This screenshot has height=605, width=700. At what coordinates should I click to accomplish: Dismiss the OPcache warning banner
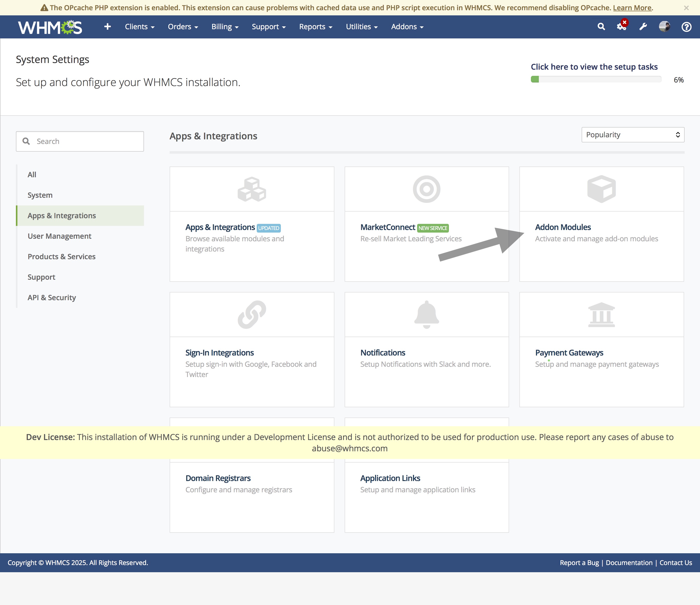[x=686, y=8]
